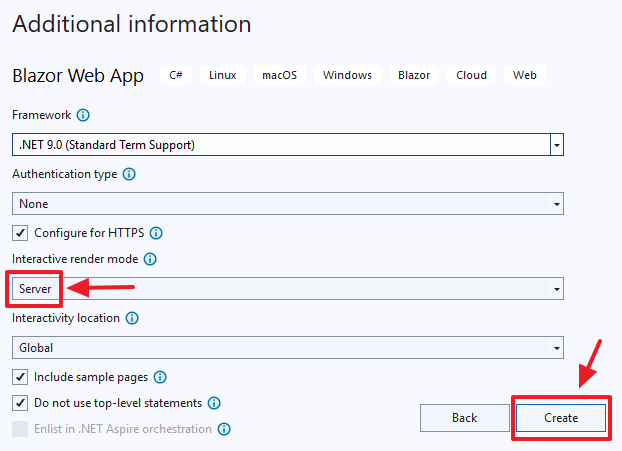Click the Interactive render mode label
This screenshot has width=622, height=451.
pos(75,259)
